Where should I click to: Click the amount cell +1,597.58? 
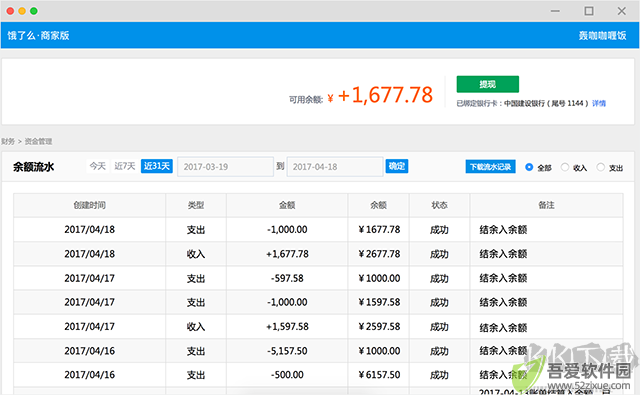(x=287, y=326)
